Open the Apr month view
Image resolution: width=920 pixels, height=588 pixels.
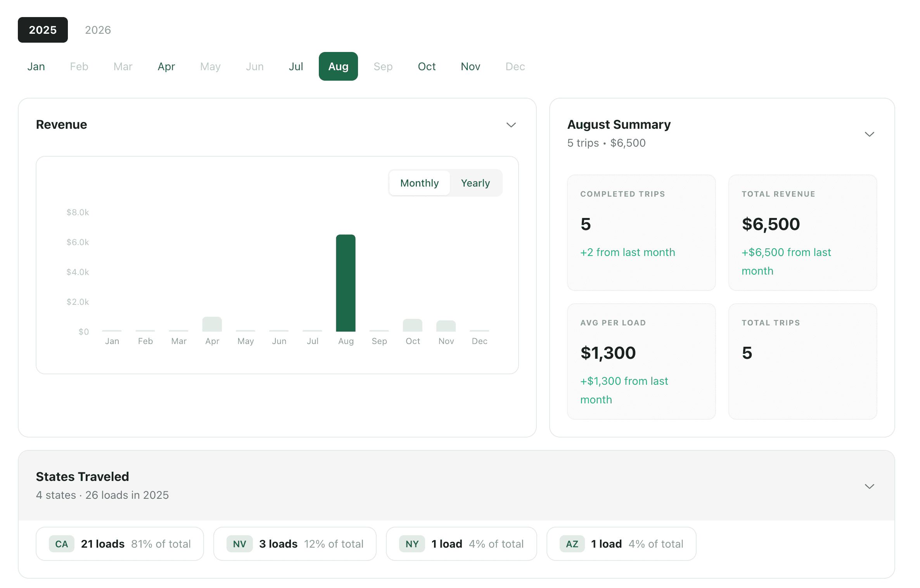pyautogui.click(x=166, y=66)
